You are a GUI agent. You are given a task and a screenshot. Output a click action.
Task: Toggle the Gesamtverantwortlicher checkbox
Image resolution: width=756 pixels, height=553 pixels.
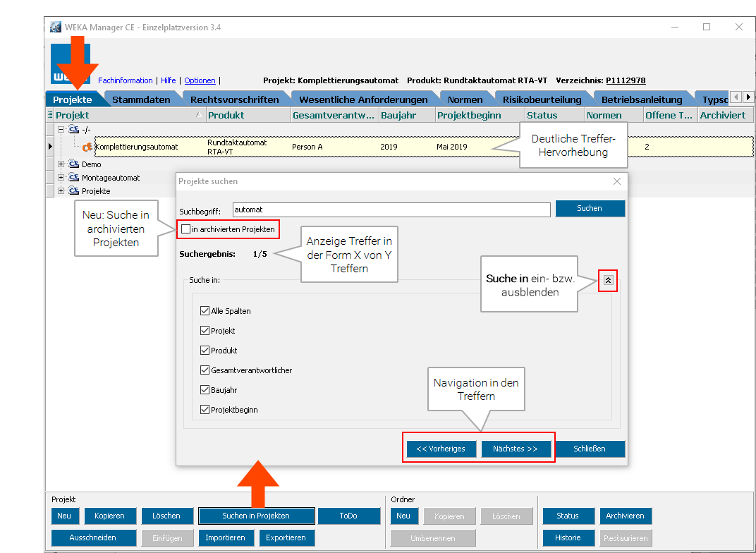pyautogui.click(x=205, y=370)
